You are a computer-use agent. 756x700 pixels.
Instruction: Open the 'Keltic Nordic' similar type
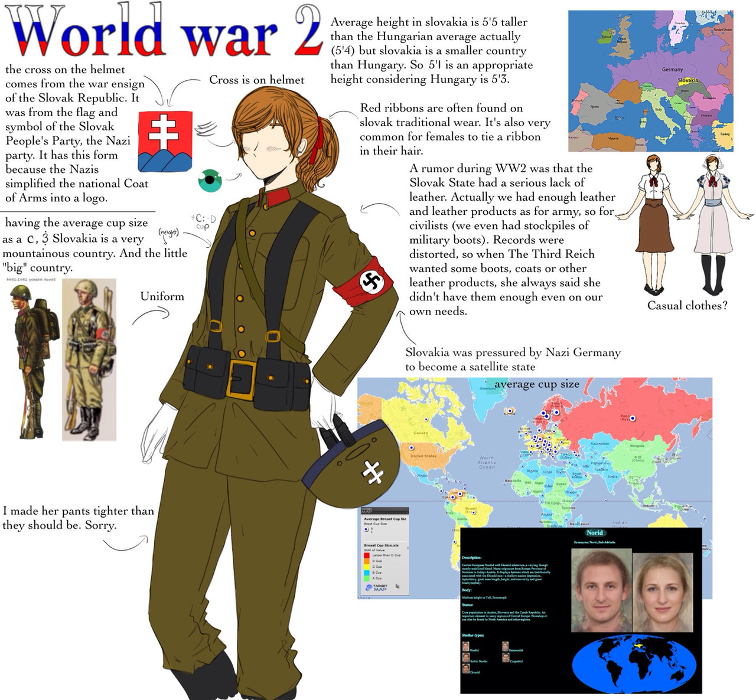coord(475,658)
